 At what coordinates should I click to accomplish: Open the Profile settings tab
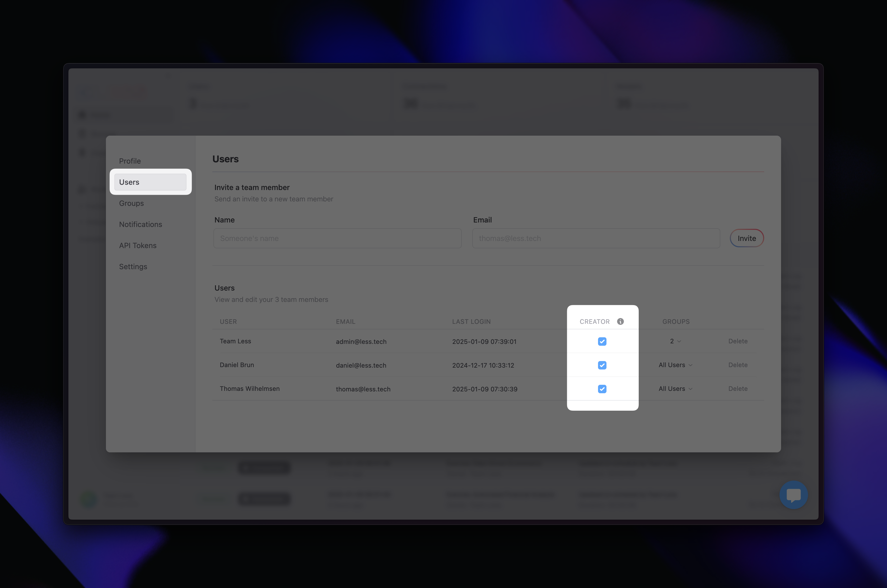[x=130, y=161]
